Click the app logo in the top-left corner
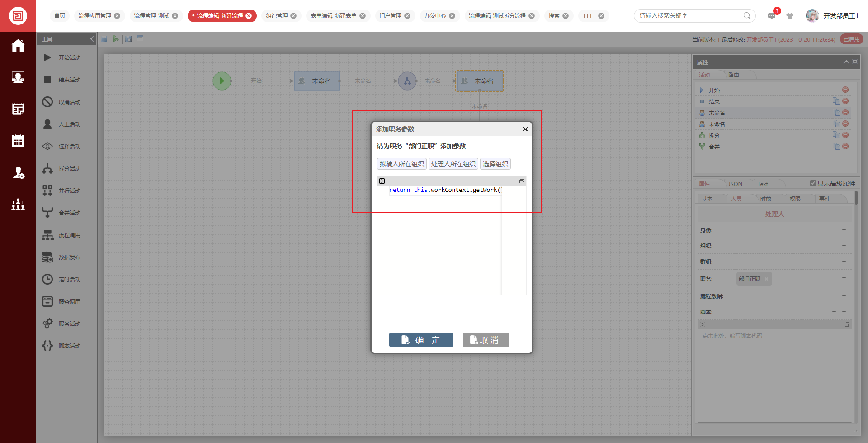Screen dimensions: 868x443 (x=18, y=16)
